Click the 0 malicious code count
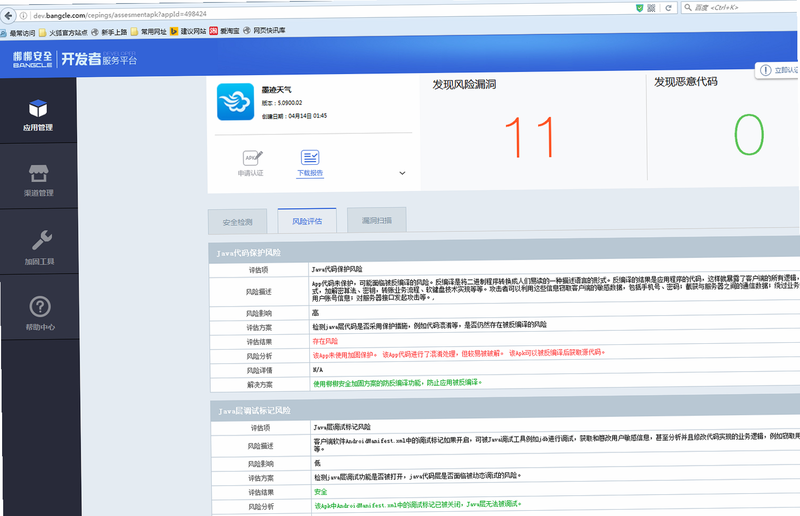This screenshot has height=516, width=800. pyautogui.click(x=749, y=134)
